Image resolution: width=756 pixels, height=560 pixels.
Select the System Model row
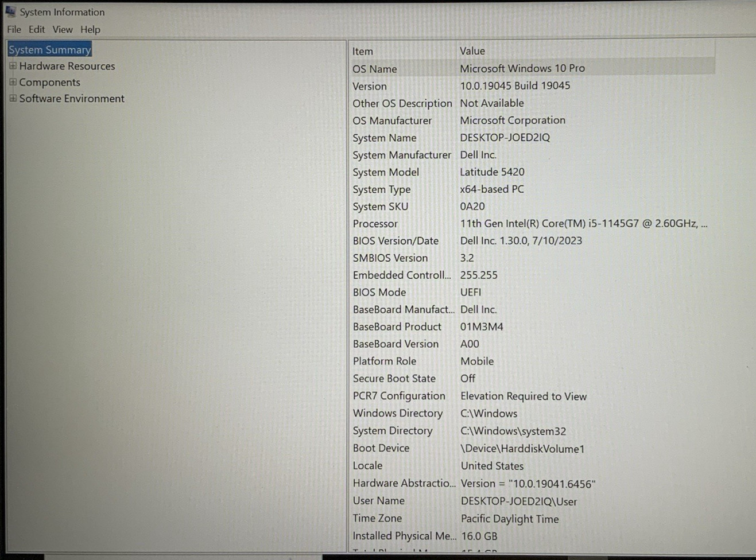[x=532, y=172]
